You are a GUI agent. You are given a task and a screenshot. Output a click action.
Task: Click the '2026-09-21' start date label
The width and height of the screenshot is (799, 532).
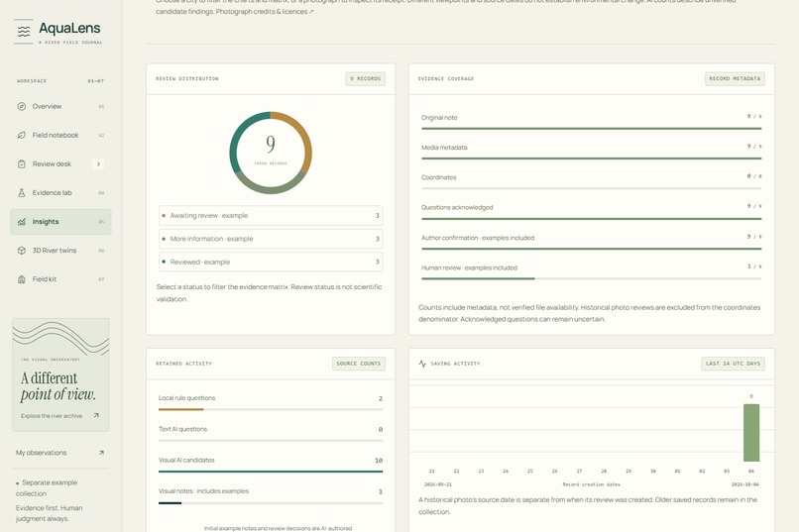click(438, 484)
